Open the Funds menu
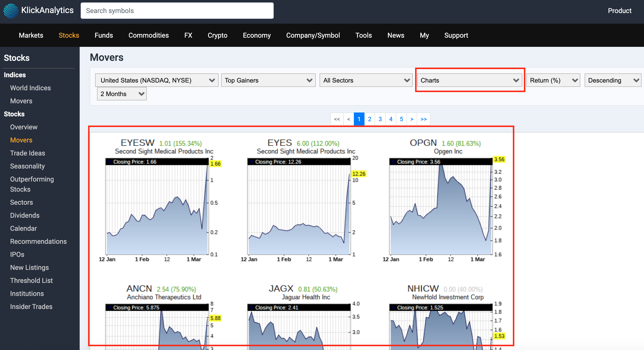 tap(104, 35)
